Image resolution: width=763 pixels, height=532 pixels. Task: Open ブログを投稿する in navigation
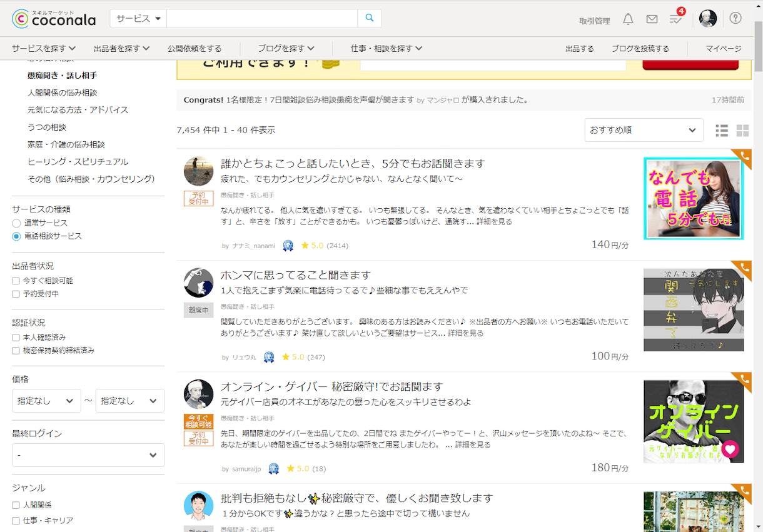click(x=640, y=48)
